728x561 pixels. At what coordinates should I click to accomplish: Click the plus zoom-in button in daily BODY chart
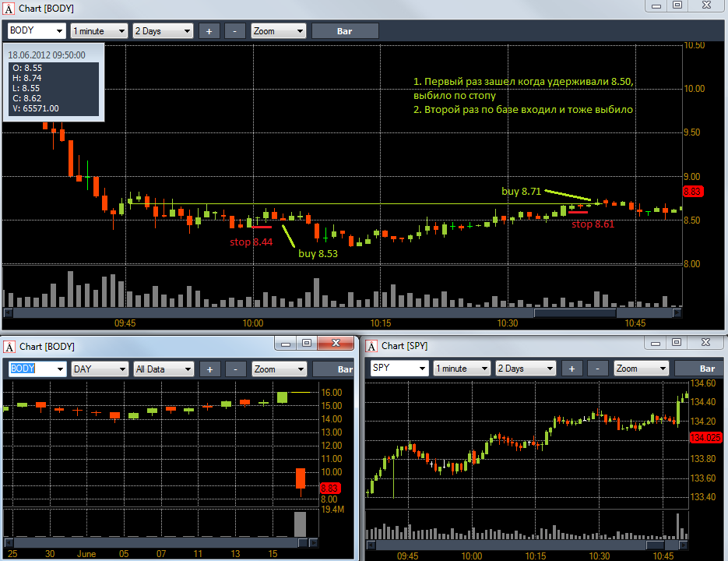(210, 369)
